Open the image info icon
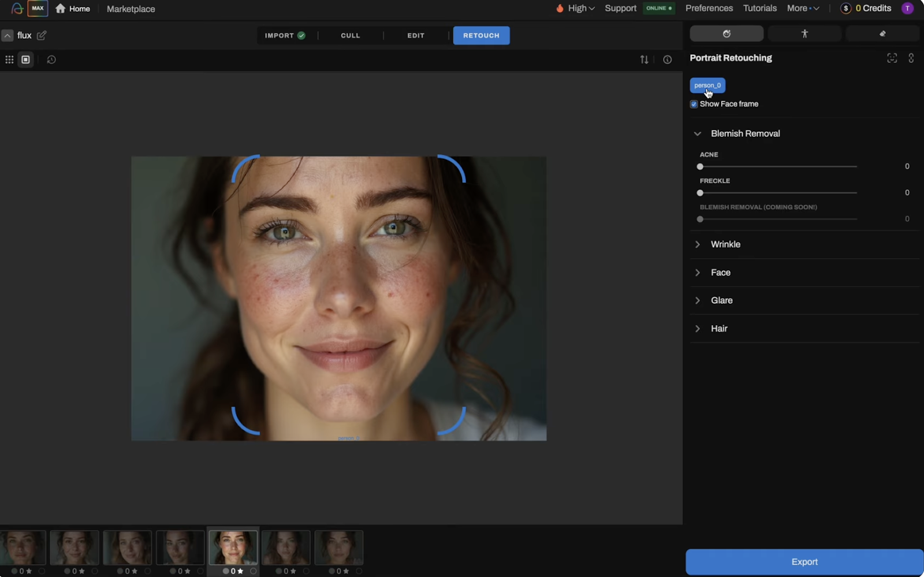 667,59
